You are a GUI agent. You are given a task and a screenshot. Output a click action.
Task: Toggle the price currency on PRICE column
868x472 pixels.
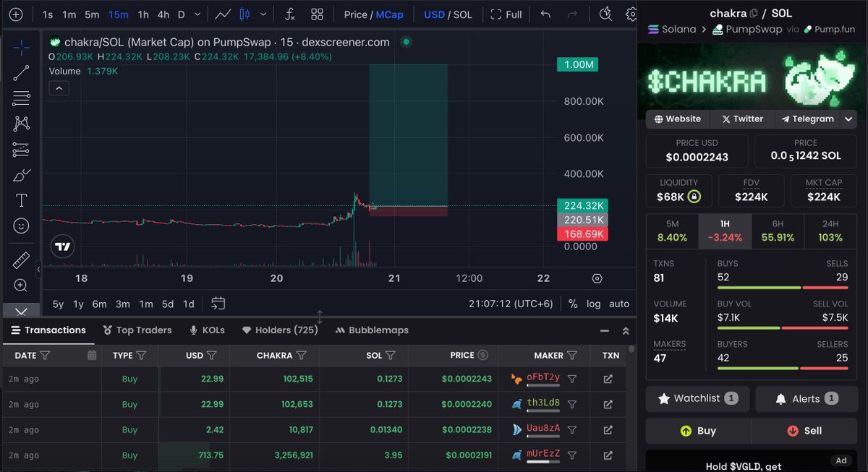pyautogui.click(x=483, y=355)
